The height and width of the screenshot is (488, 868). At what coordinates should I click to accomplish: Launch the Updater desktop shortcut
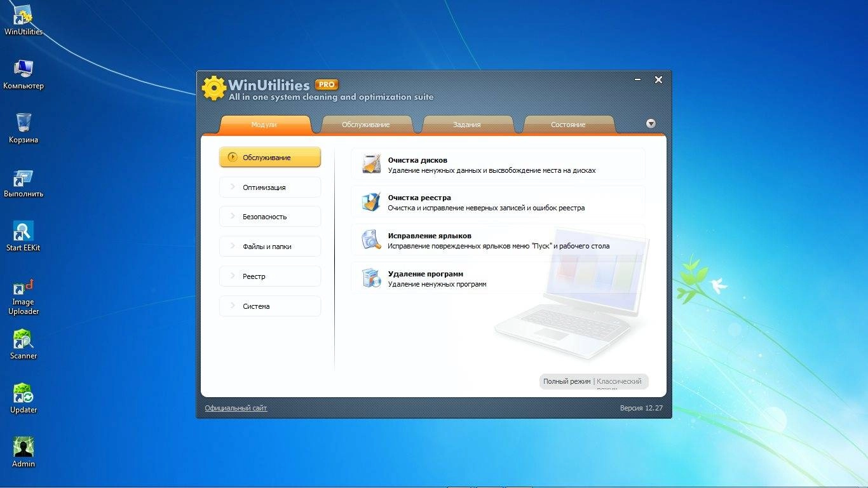24,398
